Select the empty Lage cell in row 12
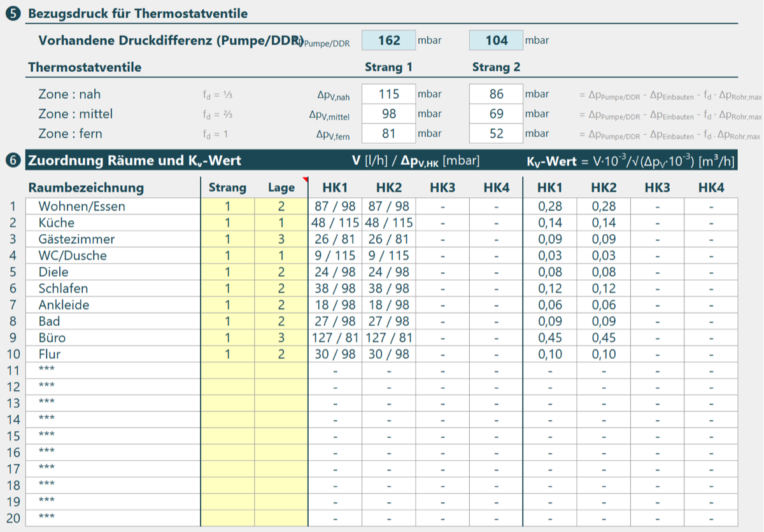This screenshot has height=532, width=764. 281,387
